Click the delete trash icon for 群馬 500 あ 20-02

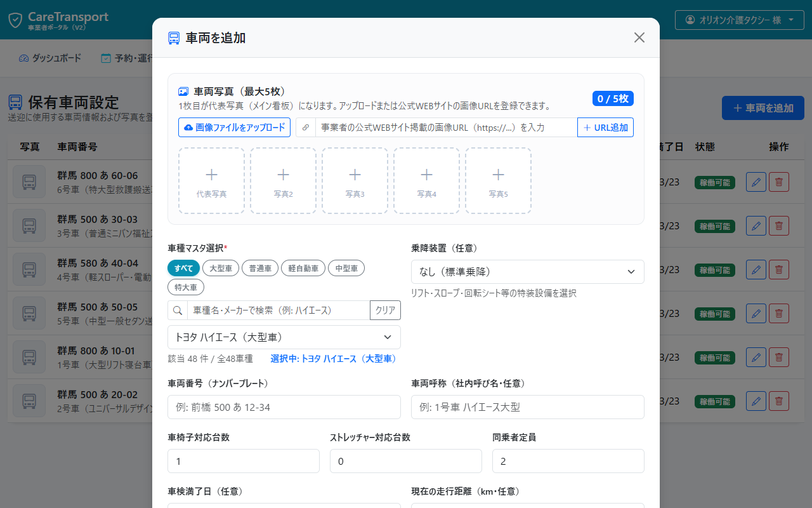(x=779, y=401)
